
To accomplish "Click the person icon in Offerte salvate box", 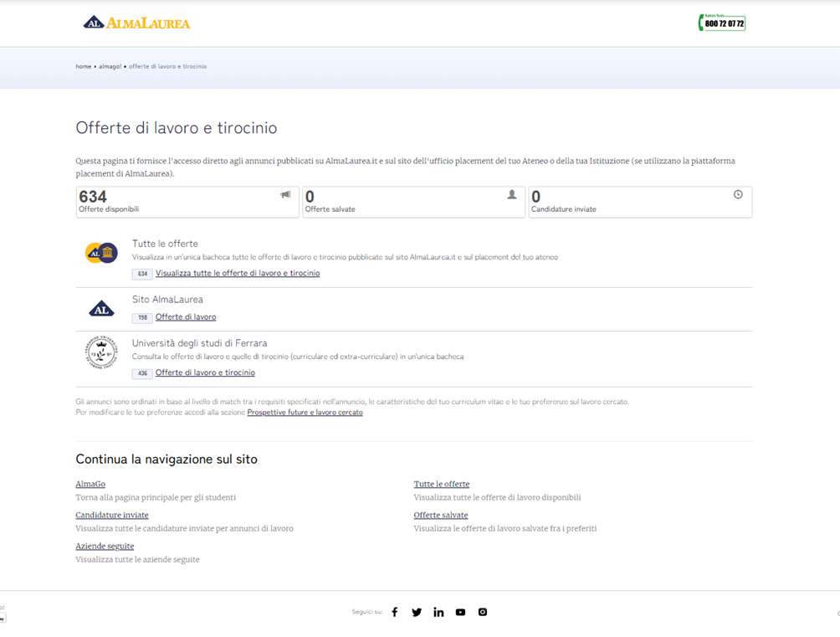I will tap(512, 195).
